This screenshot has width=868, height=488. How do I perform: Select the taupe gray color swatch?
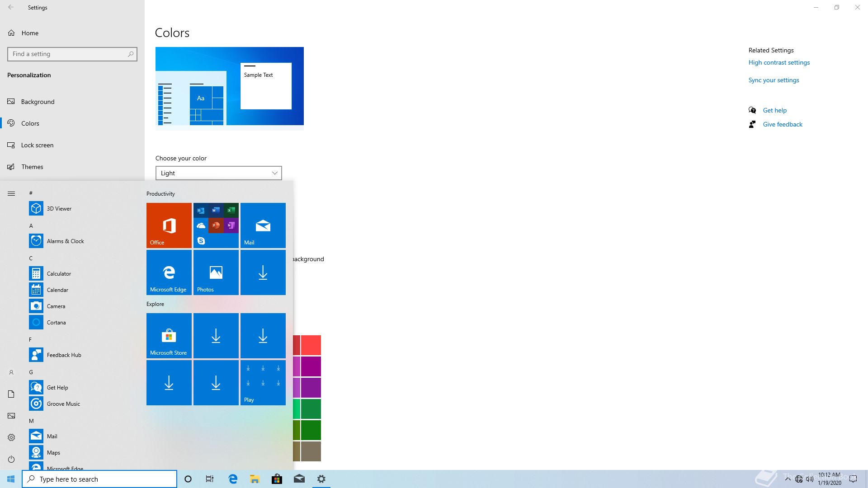[x=311, y=451]
